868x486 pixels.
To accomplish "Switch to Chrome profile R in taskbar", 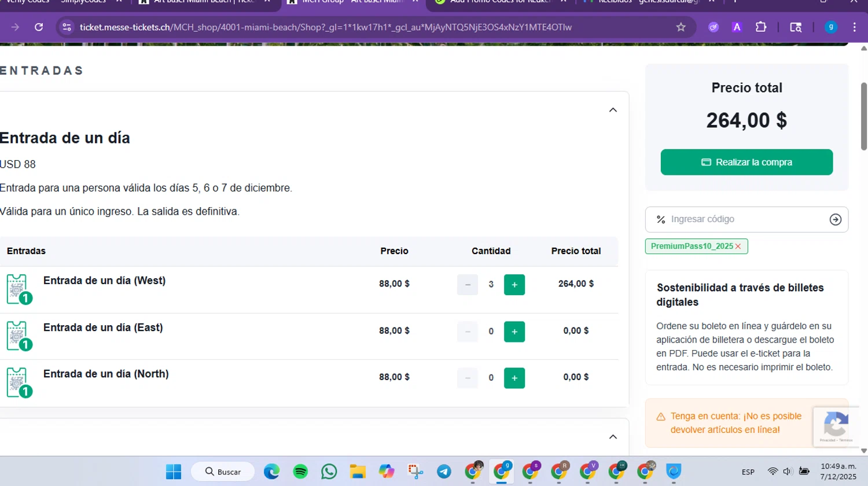I will pyautogui.click(x=559, y=472).
